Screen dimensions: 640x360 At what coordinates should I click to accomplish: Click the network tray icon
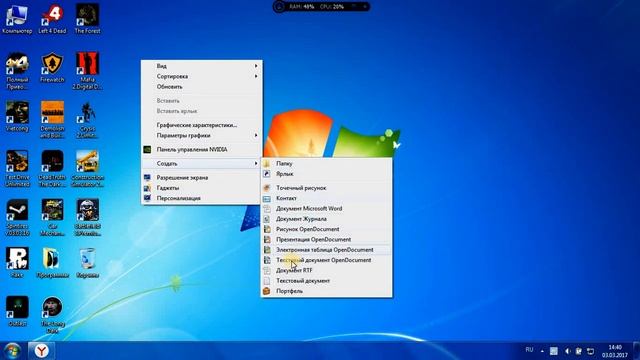590,351
